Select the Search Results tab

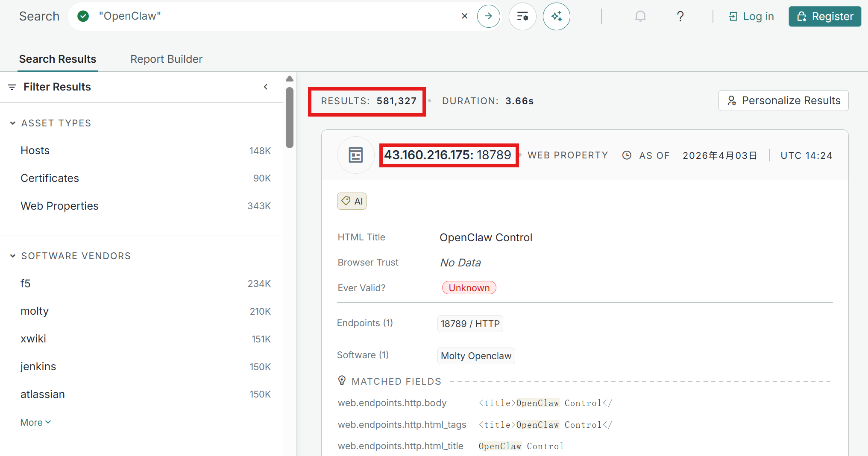(x=58, y=59)
